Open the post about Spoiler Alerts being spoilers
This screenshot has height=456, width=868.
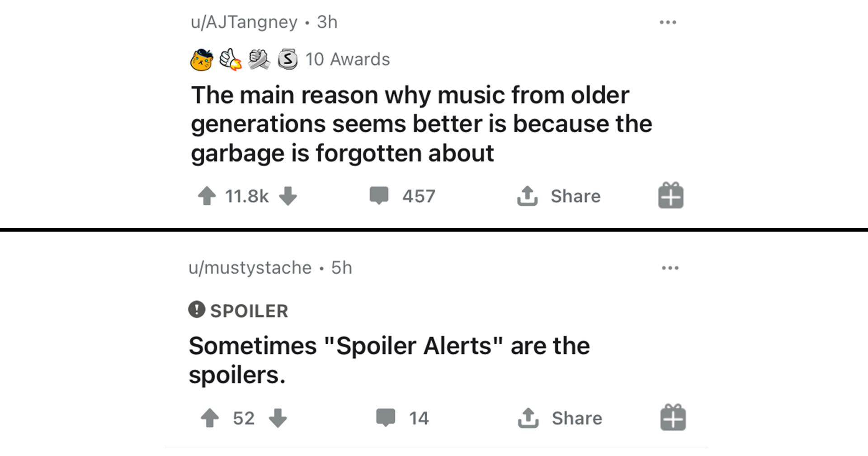[389, 360]
